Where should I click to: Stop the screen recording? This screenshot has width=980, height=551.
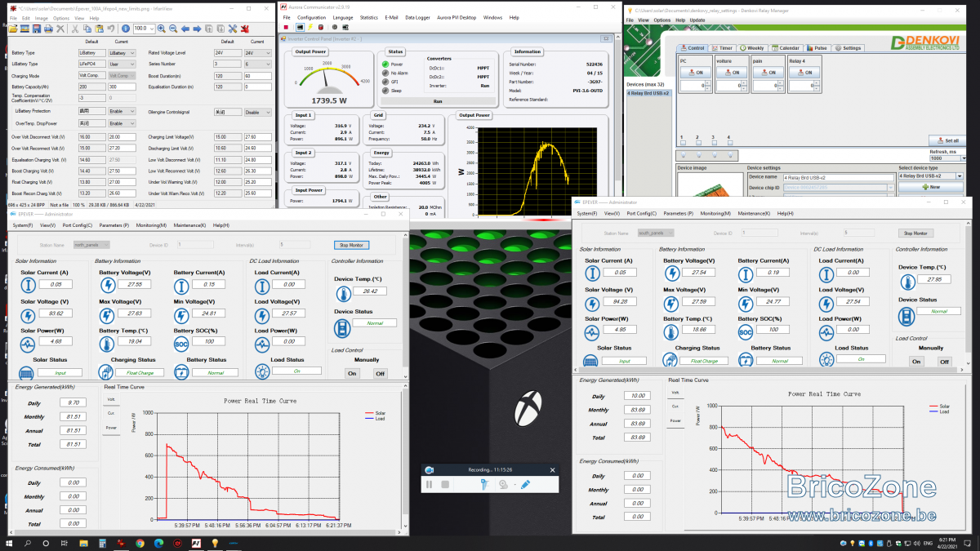[445, 484]
